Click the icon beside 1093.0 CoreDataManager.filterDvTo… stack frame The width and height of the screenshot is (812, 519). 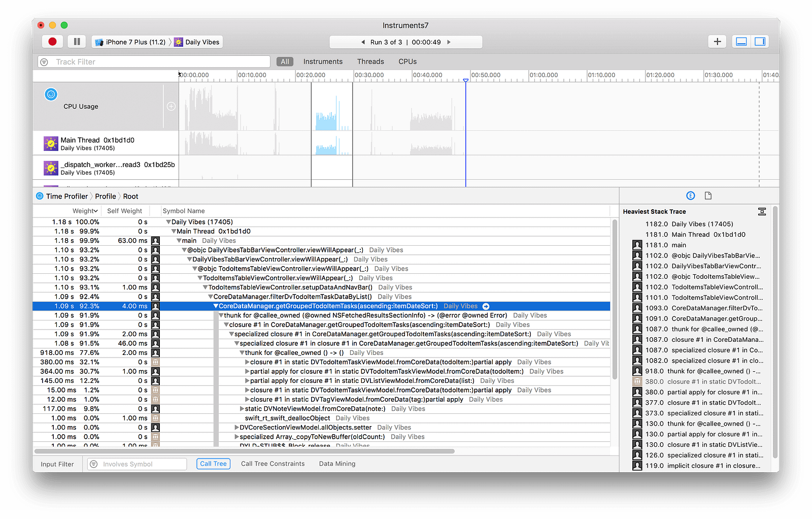637,308
